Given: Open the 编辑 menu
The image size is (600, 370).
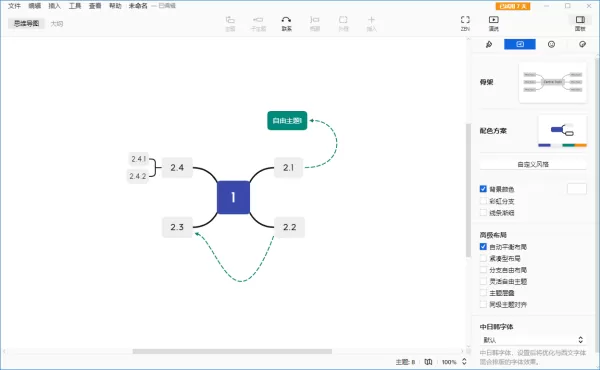Looking at the screenshot, I should [34, 6].
